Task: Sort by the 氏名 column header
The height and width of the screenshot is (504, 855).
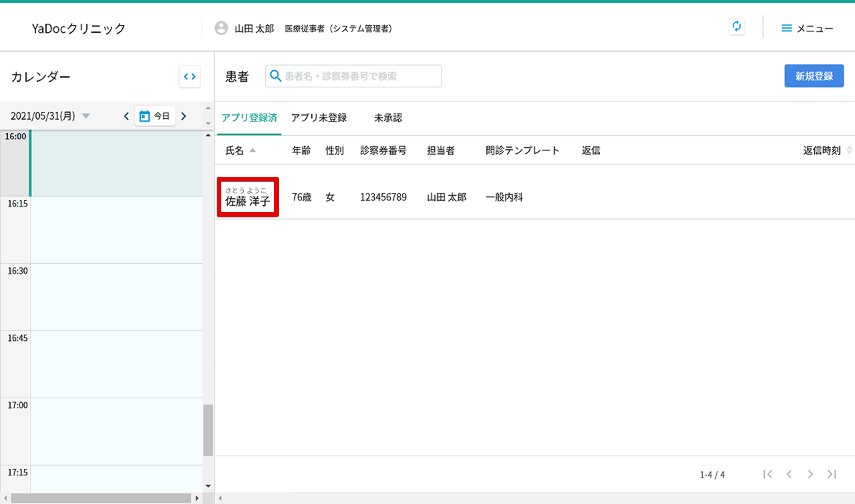Action: point(241,151)
